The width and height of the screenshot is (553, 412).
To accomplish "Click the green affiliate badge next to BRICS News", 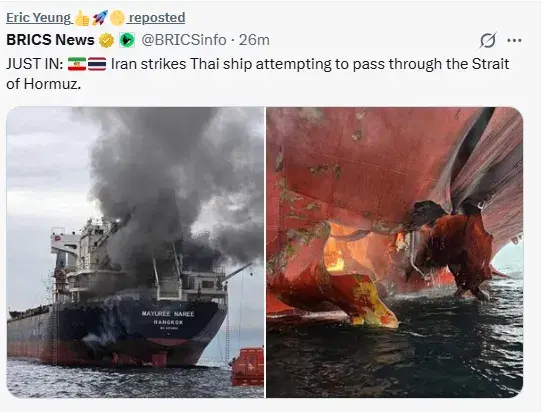I will (127, 40).
